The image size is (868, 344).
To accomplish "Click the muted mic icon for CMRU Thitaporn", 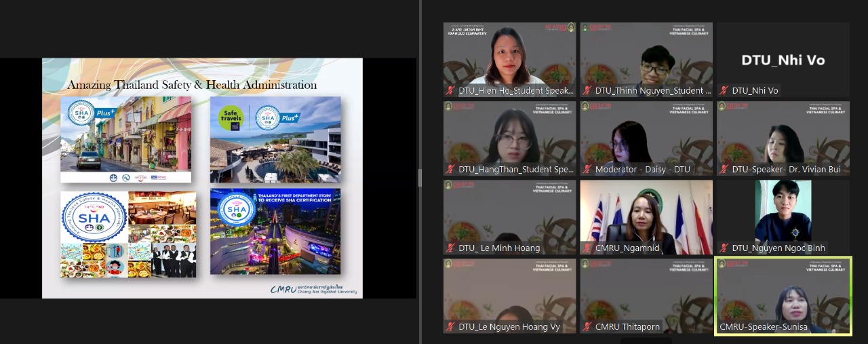I will (587, 327).
